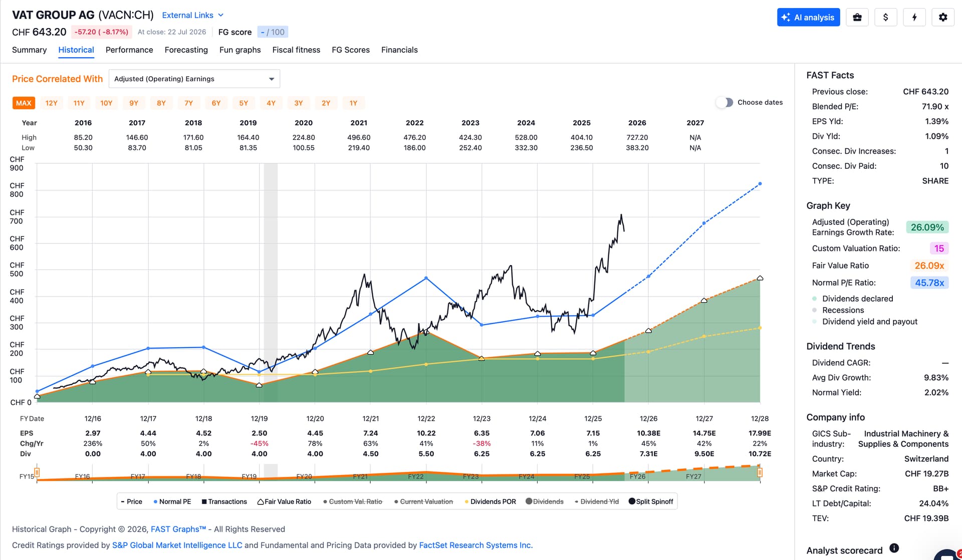The image size is (962, 560).
Task: Select the 6Y time range
Action: click(216, 103)
